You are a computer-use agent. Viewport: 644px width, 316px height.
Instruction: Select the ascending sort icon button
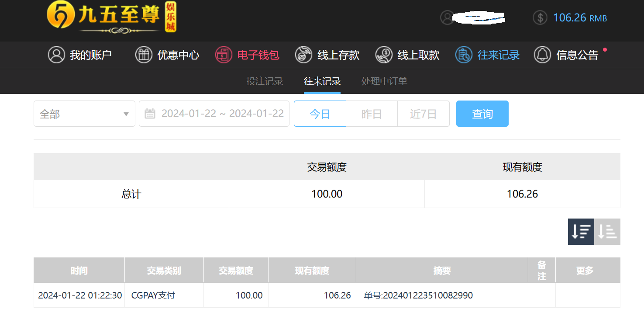click(x=607, y=232)
